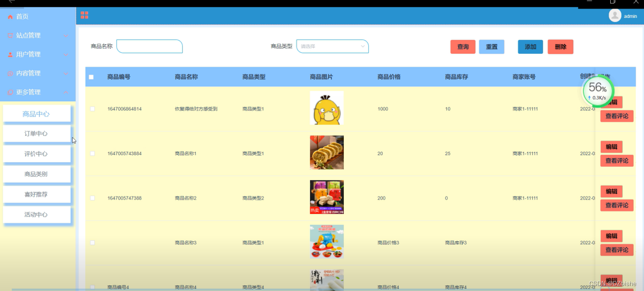Click stock cell 25
Screen dimensions: 644x291
(x=448, y=154)
